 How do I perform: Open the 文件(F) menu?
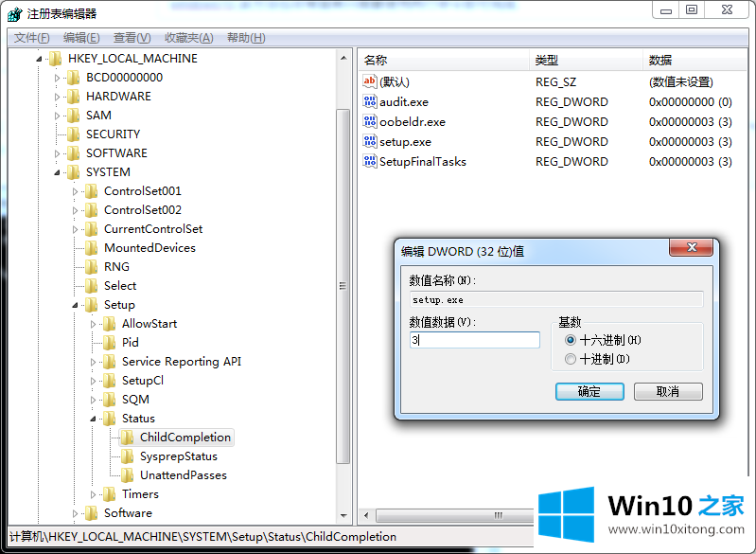click(31, 38)
